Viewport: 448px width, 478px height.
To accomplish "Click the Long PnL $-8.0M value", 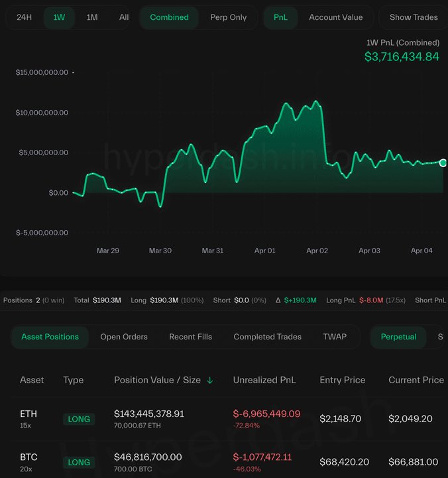I will click(371, 300).
